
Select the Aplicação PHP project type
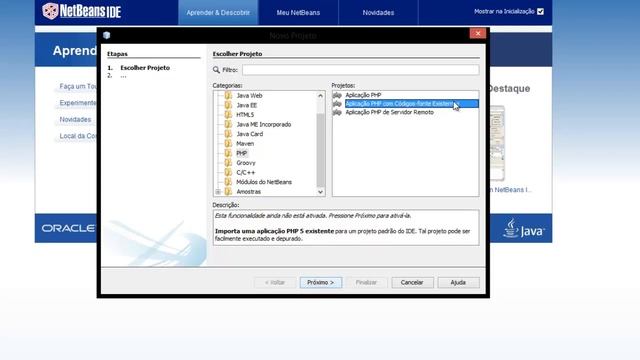click(x=363, y=95)
